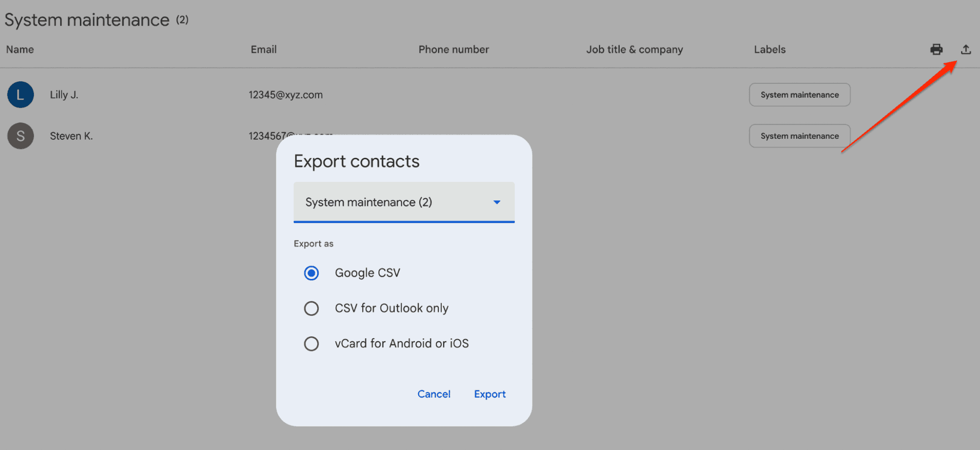Choose CSV for Outlook only option
Image resolution: width=980 pixels, height=450 pixels.
coord(311,308)
